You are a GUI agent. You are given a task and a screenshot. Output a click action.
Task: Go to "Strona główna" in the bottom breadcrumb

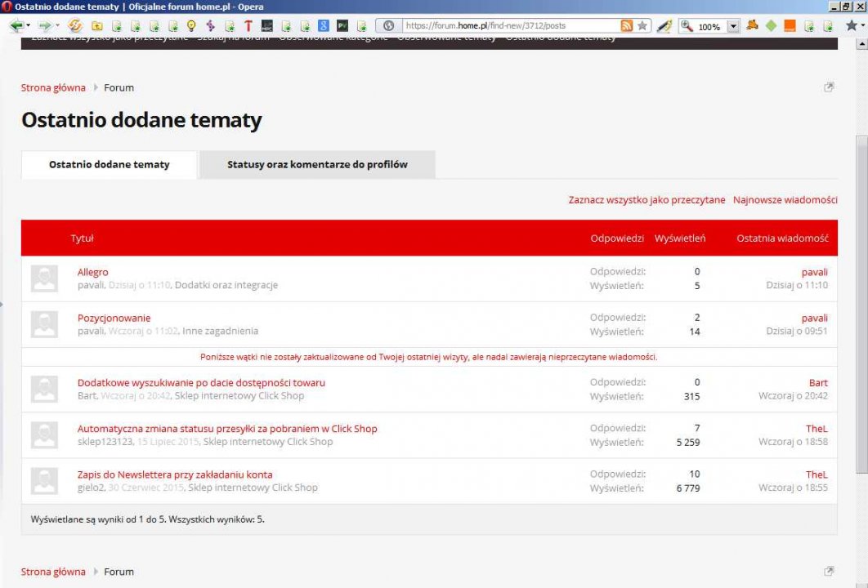[x=53, y=572]
